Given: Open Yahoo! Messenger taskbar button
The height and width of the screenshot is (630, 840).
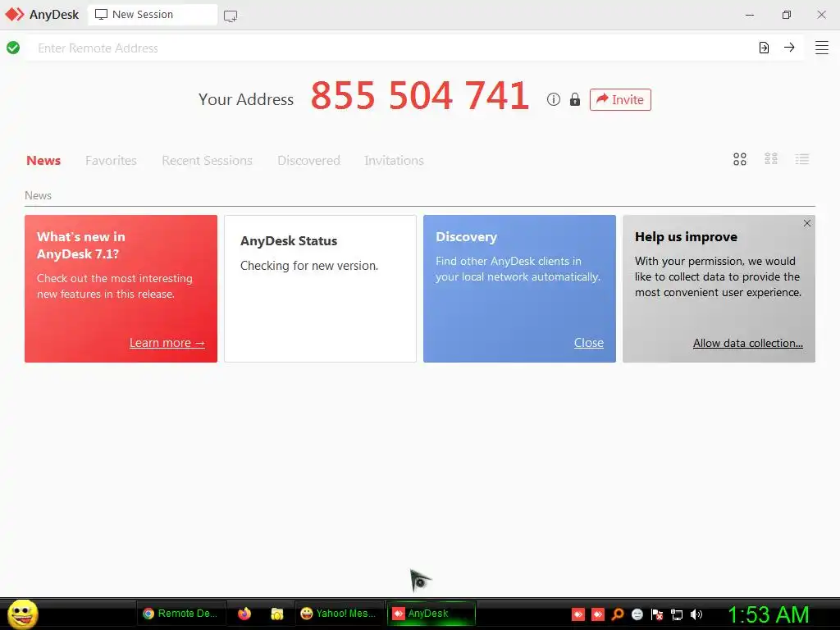Looking at the screenshot, I should pos(339,614).
